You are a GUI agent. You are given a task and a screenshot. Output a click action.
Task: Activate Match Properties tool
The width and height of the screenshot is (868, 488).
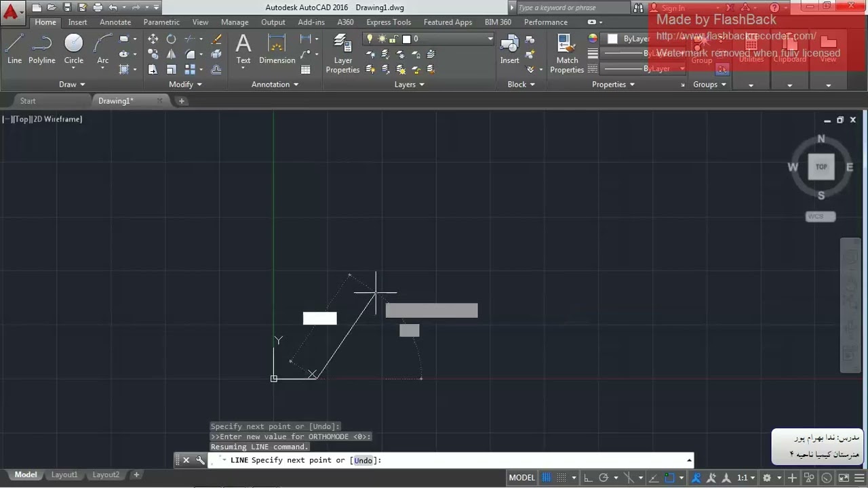[567, 54]
